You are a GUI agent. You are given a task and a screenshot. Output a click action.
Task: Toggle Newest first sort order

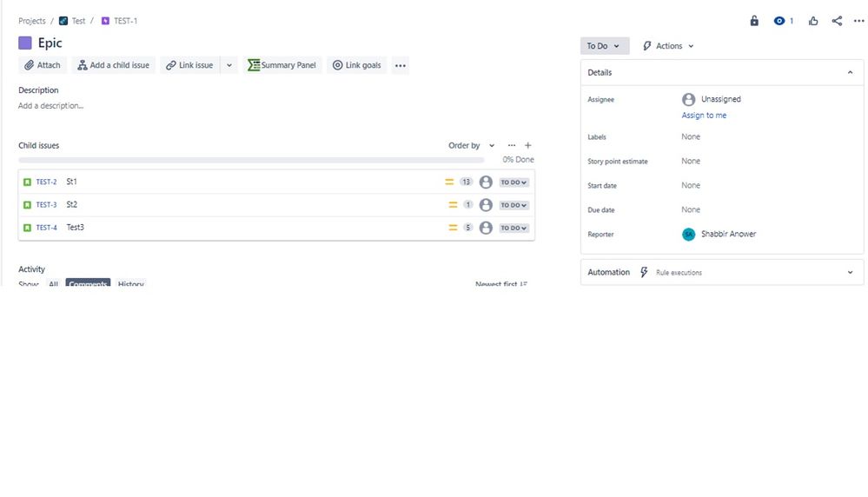(501, 283)
